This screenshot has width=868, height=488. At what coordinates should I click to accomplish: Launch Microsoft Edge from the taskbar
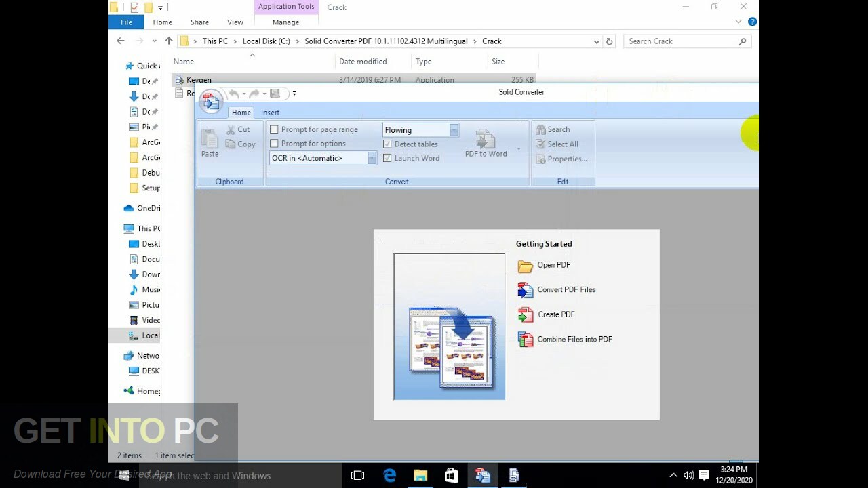tap(390, 475)
